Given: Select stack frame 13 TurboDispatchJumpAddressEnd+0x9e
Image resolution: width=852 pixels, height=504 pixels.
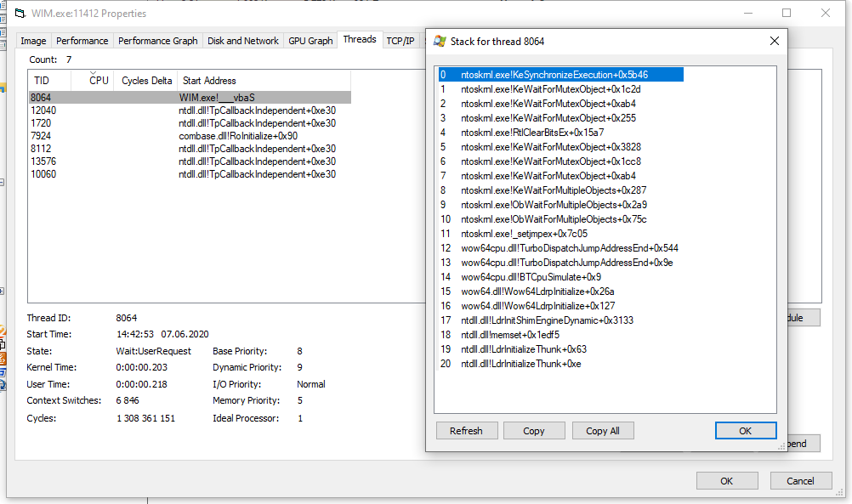Looking at the screenshot, I should [x=560, y=263].
